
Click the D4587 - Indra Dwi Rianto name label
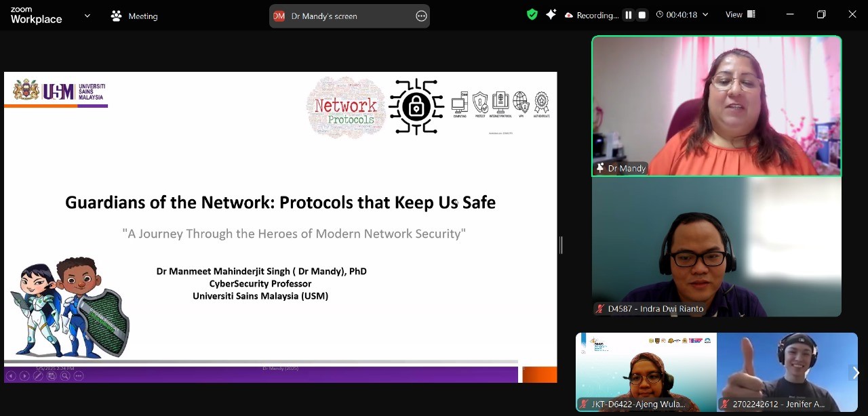pos(656,309)
